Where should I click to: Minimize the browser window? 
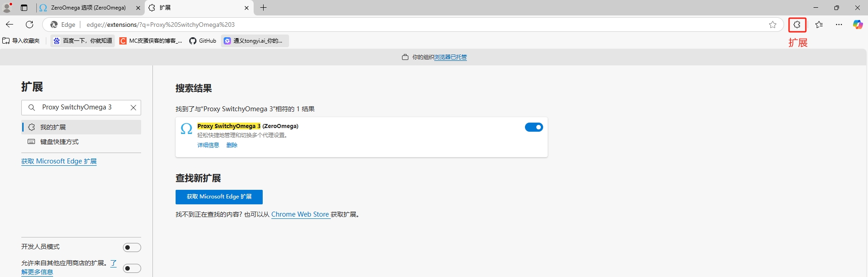816,8
